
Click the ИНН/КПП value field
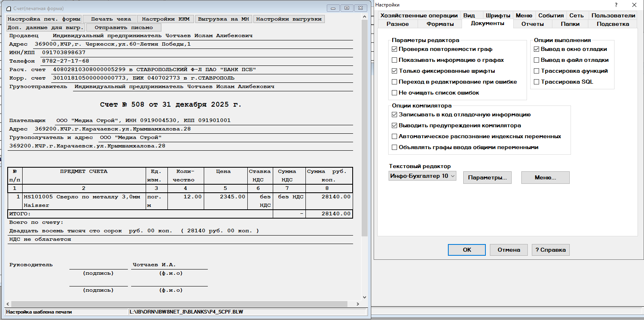(x=64, y=53)
